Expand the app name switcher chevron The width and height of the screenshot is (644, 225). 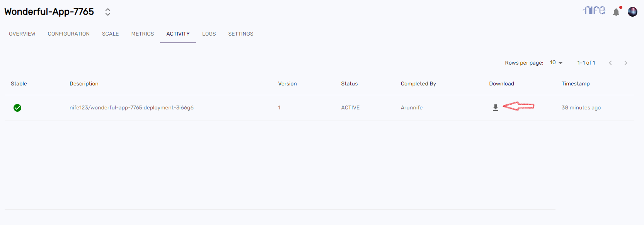click(x=107, y=12)
